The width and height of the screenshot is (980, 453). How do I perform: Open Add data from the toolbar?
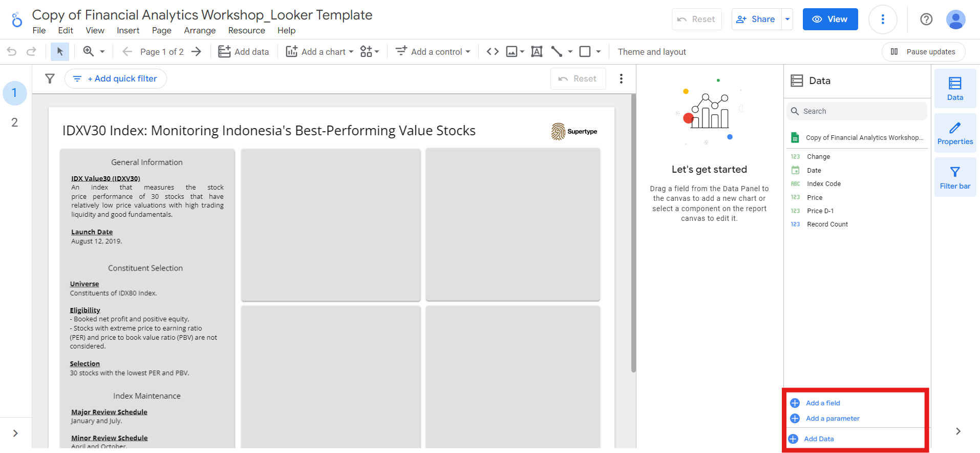(x=244, y=51)
